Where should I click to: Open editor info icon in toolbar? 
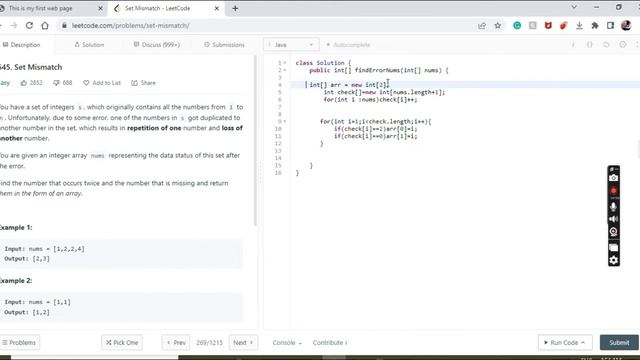click(573, 44)
